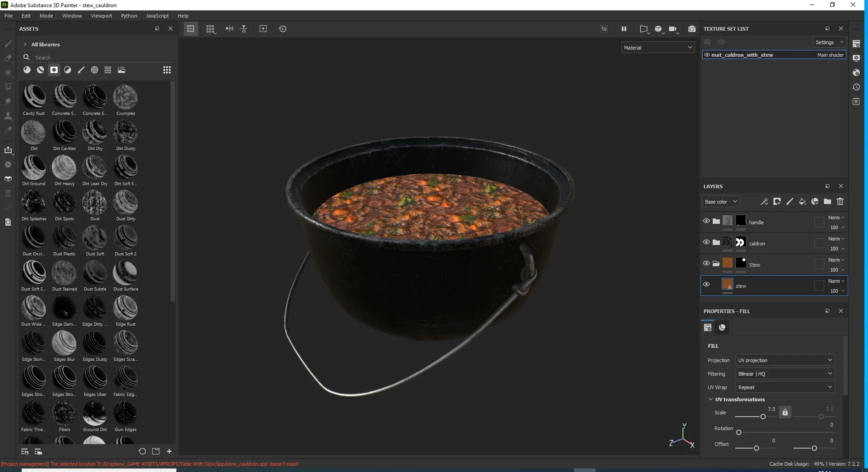This screenshot has height=472, width=868.
Task: Toggle symmetry in the viewport toolbar
Action: pos(230,29)
